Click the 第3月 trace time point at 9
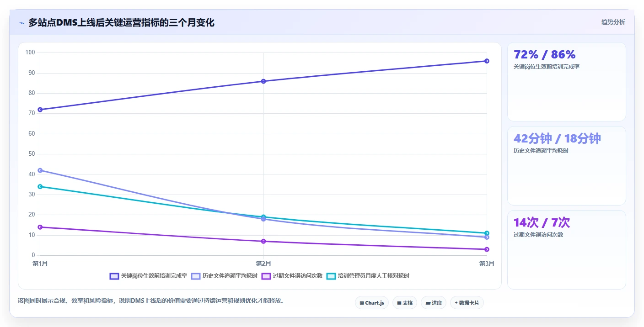 (x=487, y=237)
